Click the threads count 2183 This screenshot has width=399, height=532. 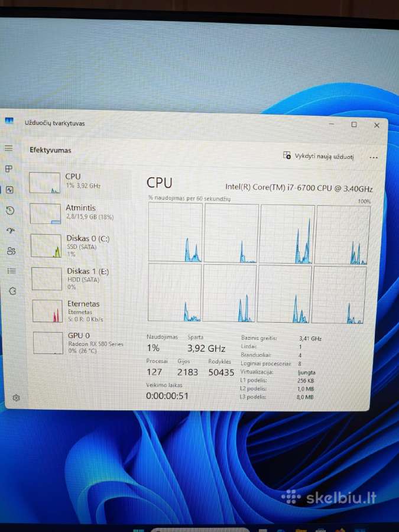point(187,372)
